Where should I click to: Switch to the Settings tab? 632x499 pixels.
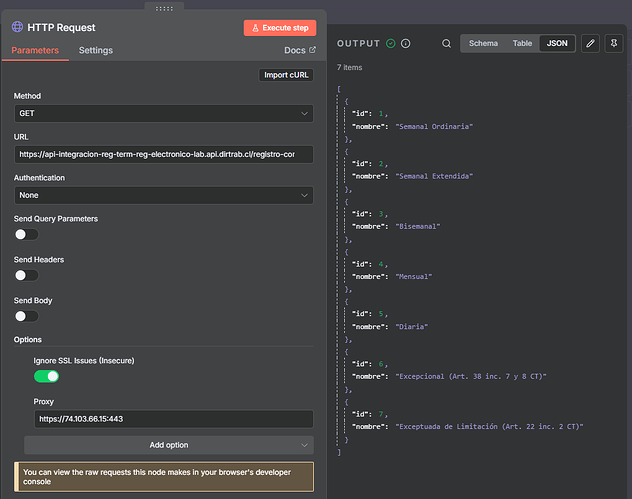point(96,50)
